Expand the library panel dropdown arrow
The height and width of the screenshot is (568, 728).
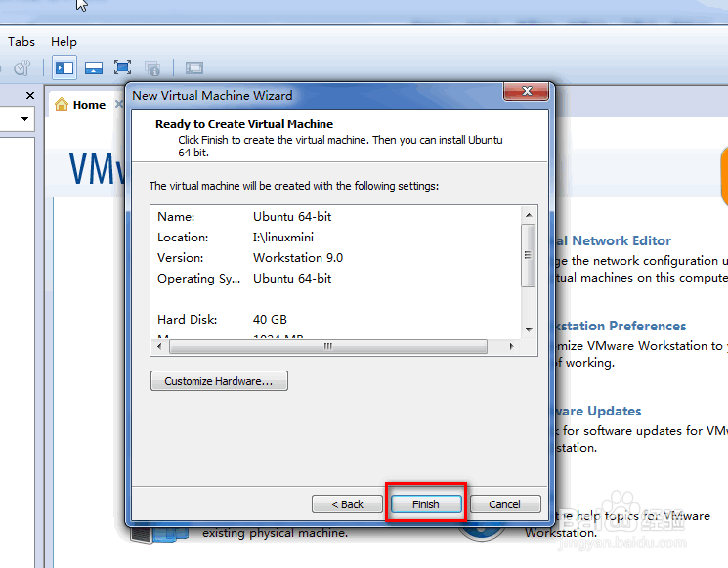point(25,119)
